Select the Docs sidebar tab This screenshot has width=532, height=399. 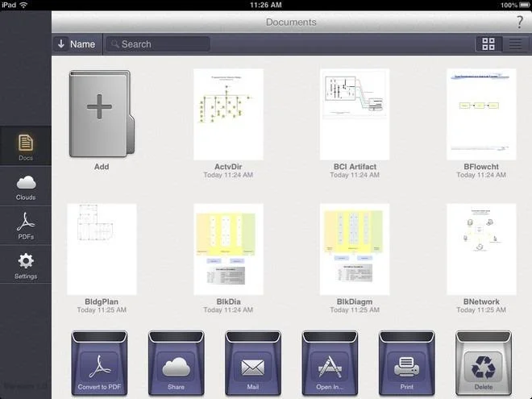[26, 147]
